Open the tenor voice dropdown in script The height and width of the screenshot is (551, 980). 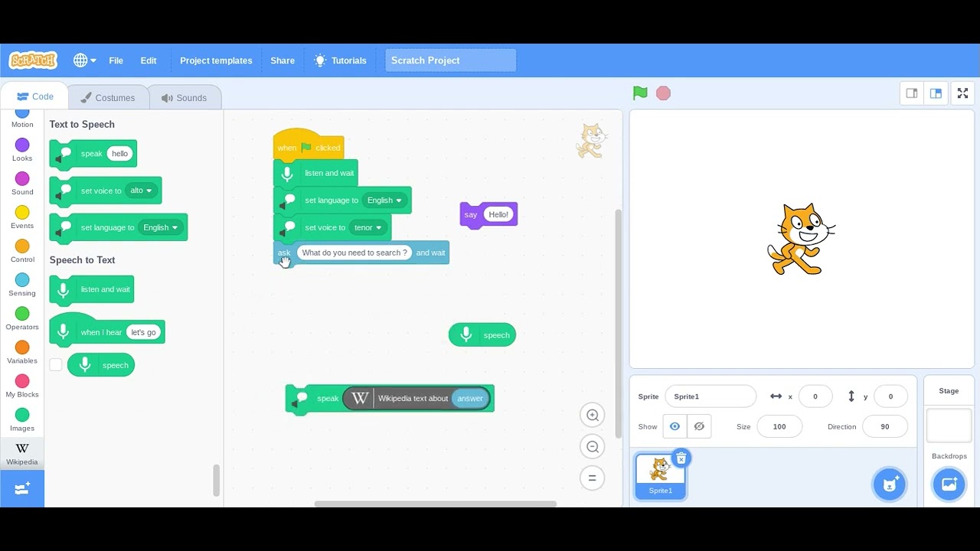tap(368, 227)
